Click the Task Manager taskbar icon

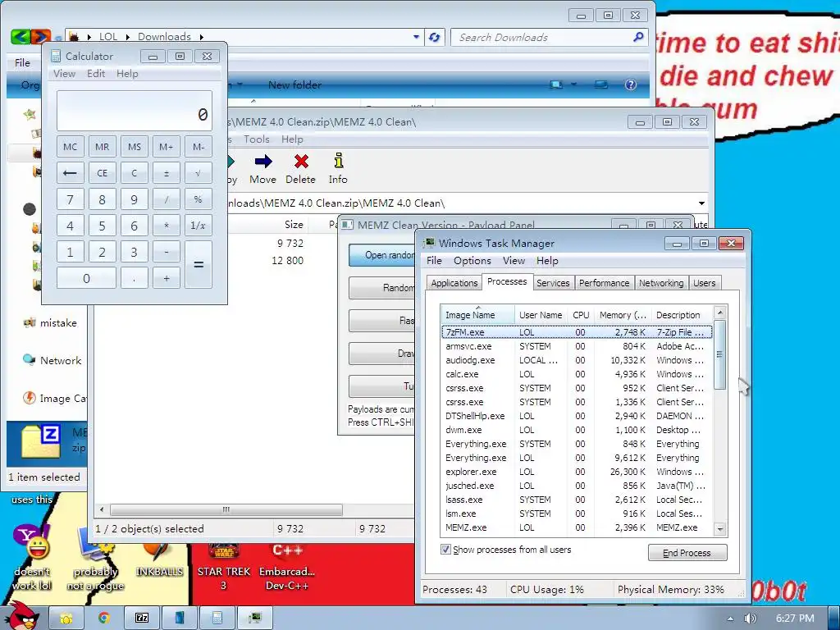(x=255, y=619)
